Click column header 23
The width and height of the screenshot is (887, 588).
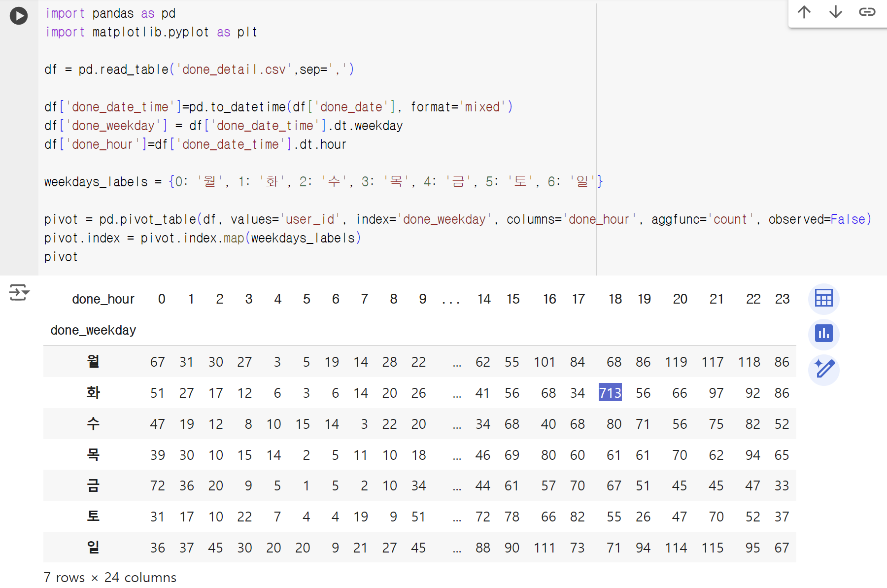pyautogui.click(x=782, y=299)
